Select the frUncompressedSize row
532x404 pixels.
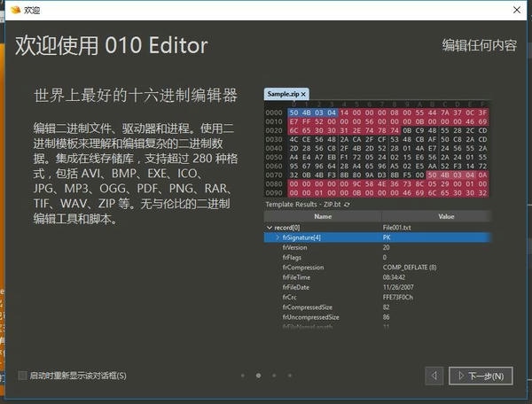click(x=378, y=317)
